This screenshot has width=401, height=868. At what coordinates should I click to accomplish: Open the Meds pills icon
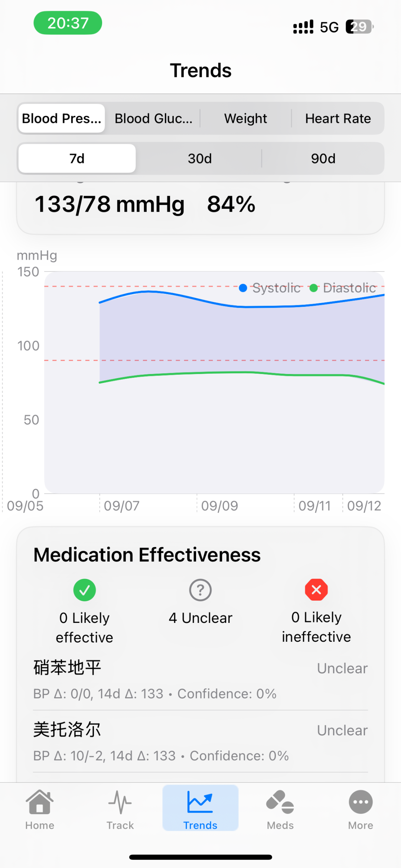tap(280, 802)
